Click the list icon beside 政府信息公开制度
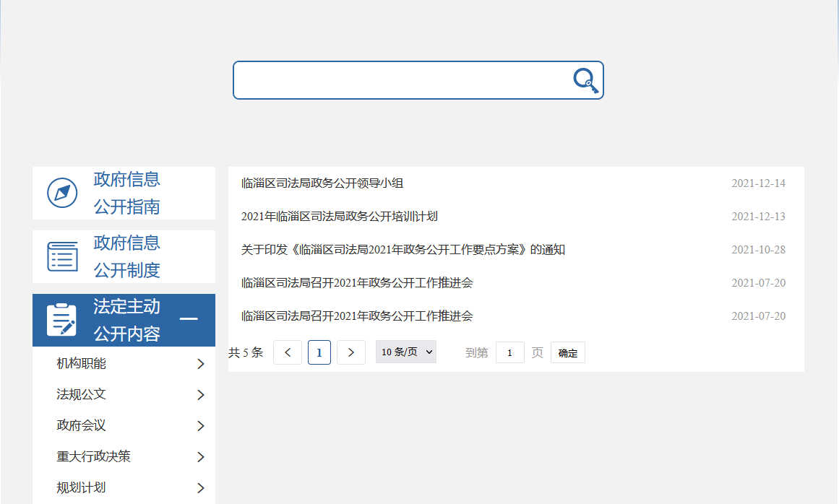This screenshot has width=839, height=504. (62, 256)
